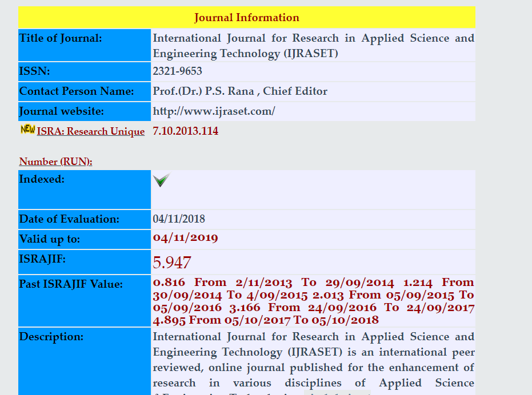The width and height of the screenshot is (532, 395).
Task: Click the Title of Journal label
Action: point(61,39)
